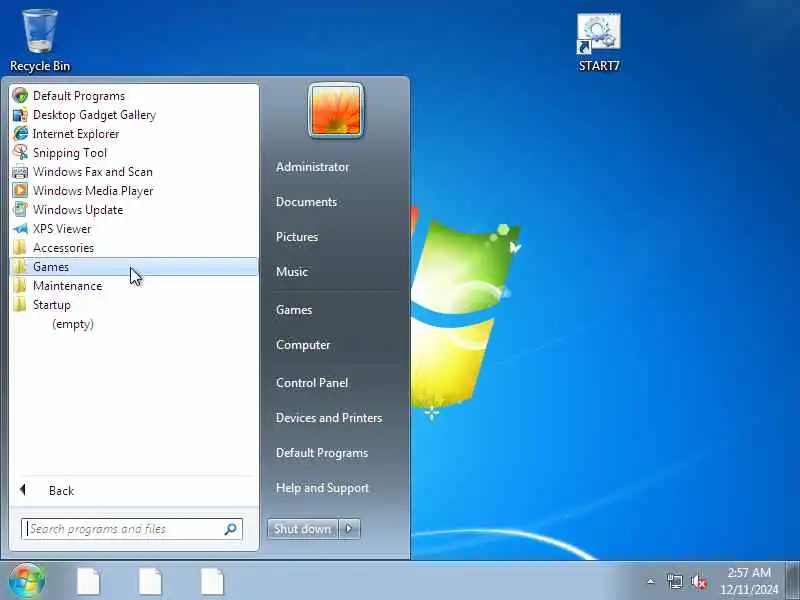Open first blank taskbar document icon
Viewport: 800px width, 600px height.
(x=89, y=581)
